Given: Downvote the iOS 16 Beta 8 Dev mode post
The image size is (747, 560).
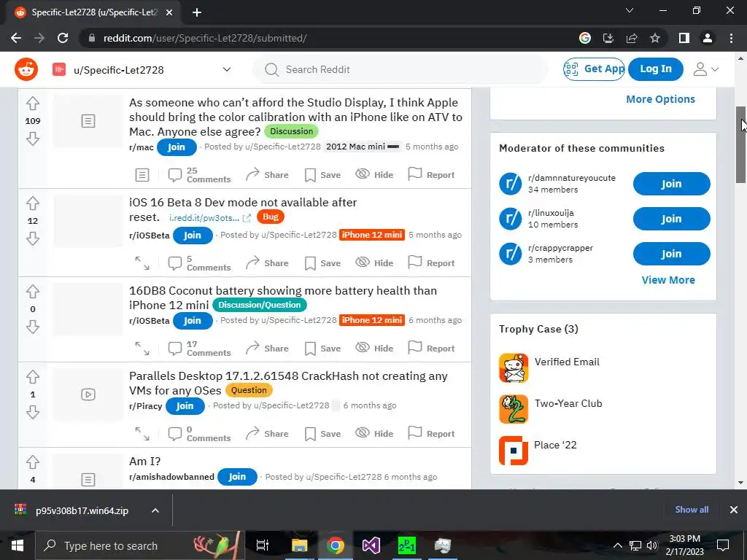Looking at the screenshot, I should pos(32,238).
